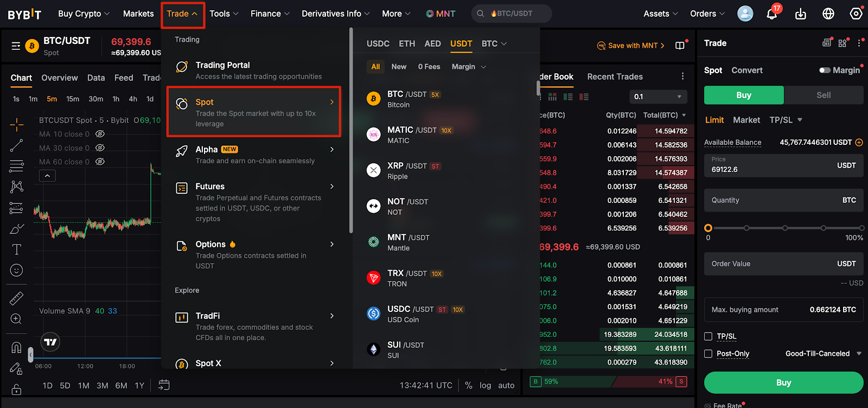
Task: Open the Spot trading menu item
Action: 254,112
